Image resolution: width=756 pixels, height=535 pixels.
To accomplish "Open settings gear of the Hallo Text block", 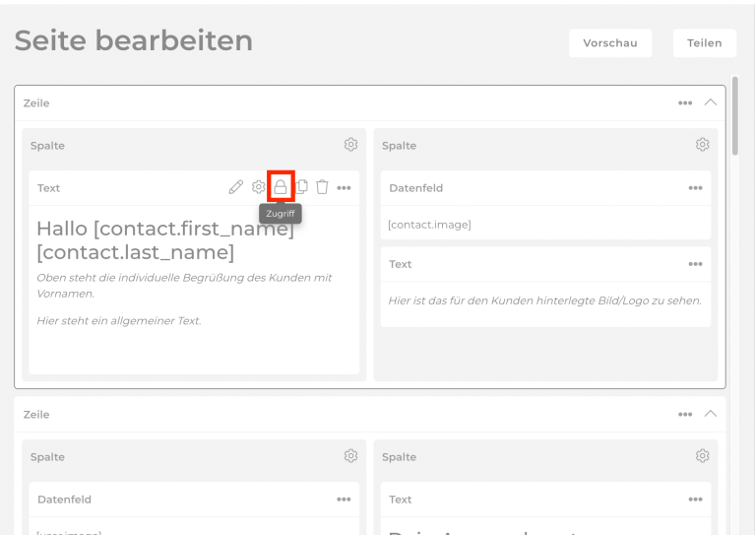I will [259, 187].
